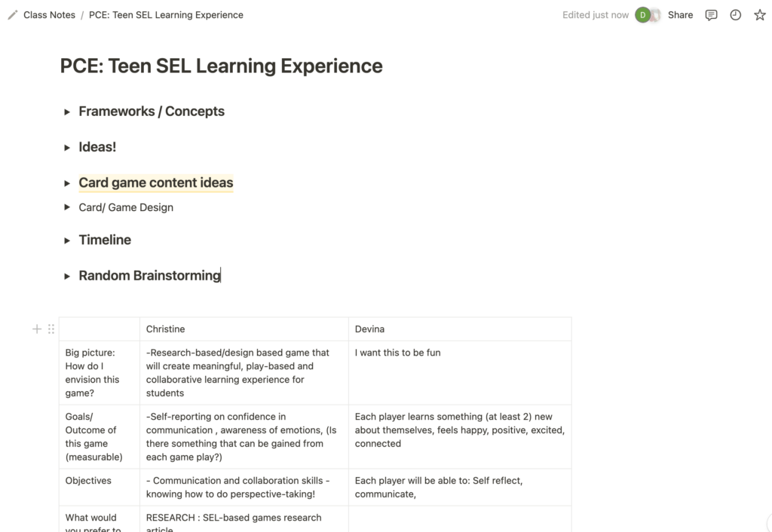Screen dimensions: 772x532
Task: Click the six-dot drag handle beside the table
Action: click(x=51, y=329)
